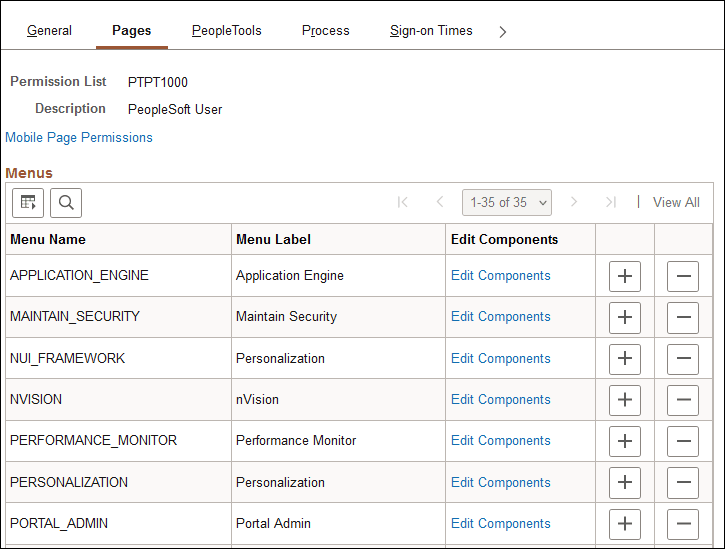This screenshot has width=725, height=549.
Task: Open the Sign-on Times tab
Action: click(x=431, y=31)
